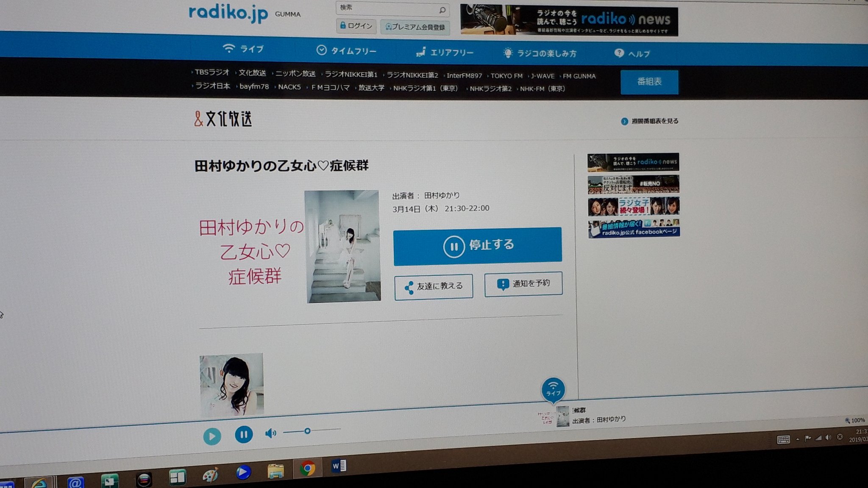Select ラジオNIKKEI第1 station
Screen dimensions: 868x488
tap(351, 75)
